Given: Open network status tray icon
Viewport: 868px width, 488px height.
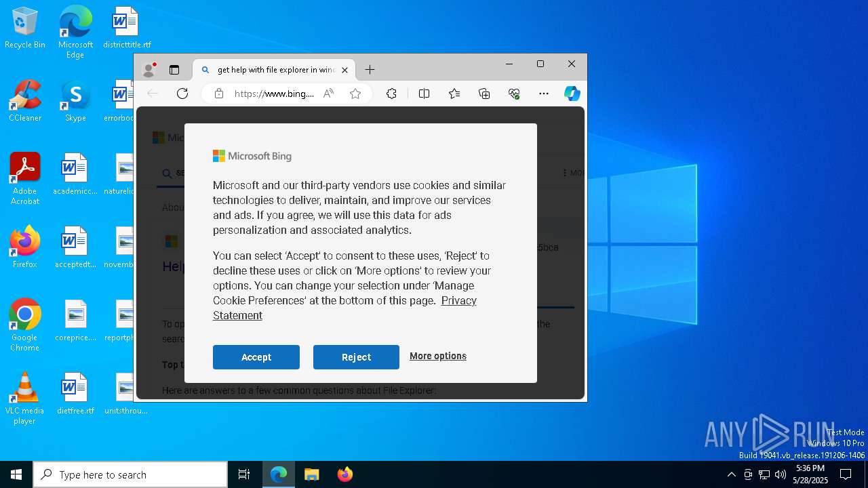Looking at the screenshot, I should 764,474.
